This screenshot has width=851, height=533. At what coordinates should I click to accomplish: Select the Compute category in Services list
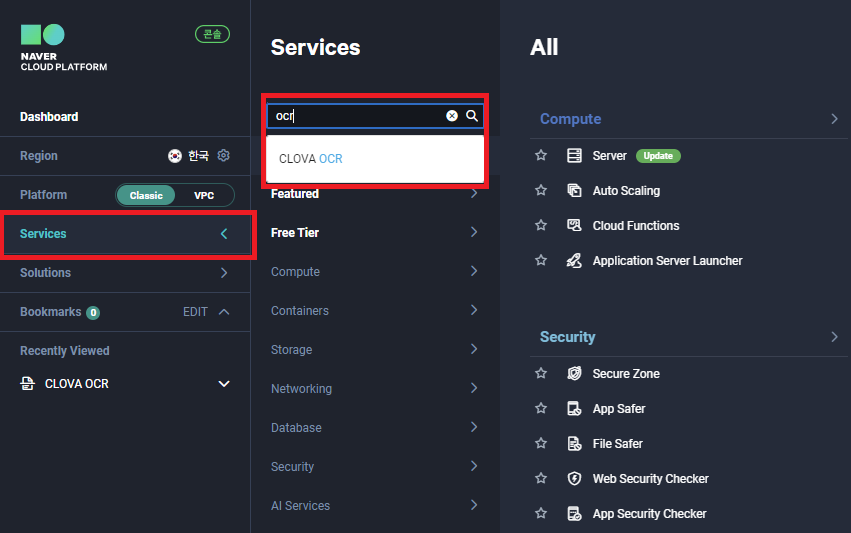pyautogui.click(x=295, y=272)
